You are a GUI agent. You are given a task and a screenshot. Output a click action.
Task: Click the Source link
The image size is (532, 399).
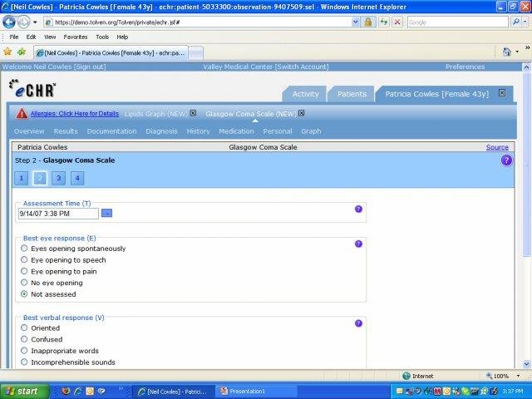[x=497, y=147]
